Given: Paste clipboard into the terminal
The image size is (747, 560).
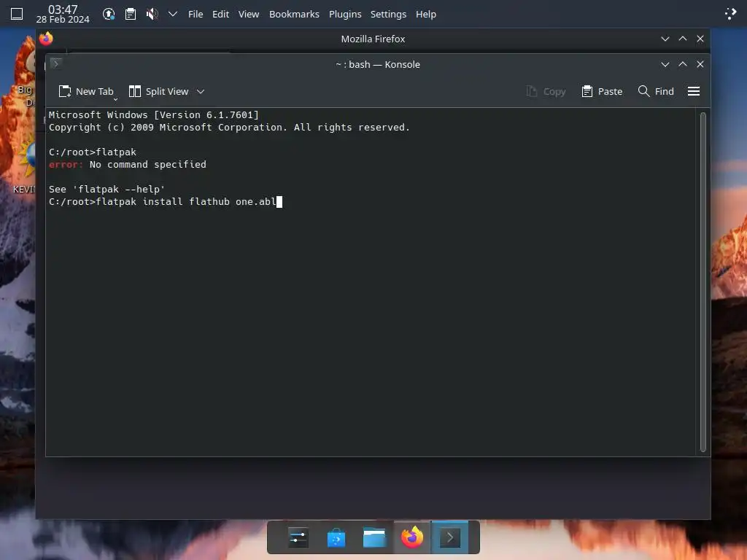Looking at the screenshot, I should point(602,91).
